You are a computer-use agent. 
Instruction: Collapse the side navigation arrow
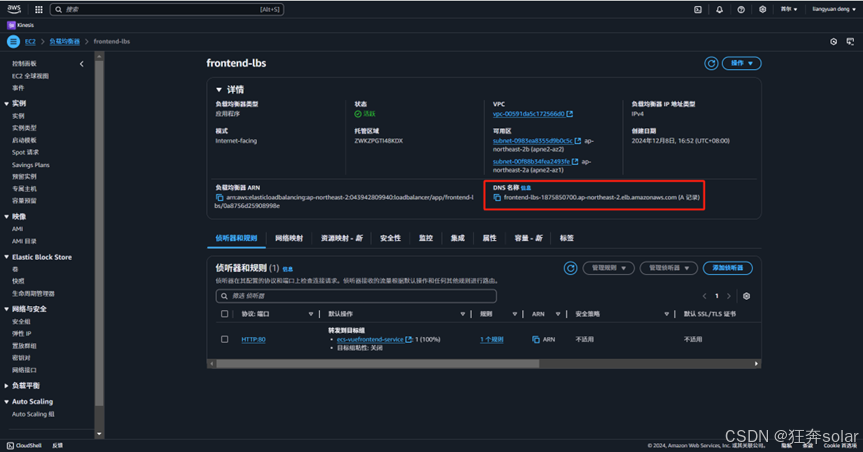click(81, 64)
